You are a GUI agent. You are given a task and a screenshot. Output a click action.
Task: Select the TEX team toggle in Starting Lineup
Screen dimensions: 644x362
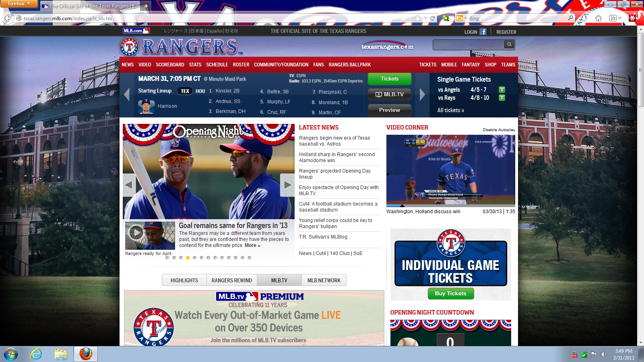[185, 91]
